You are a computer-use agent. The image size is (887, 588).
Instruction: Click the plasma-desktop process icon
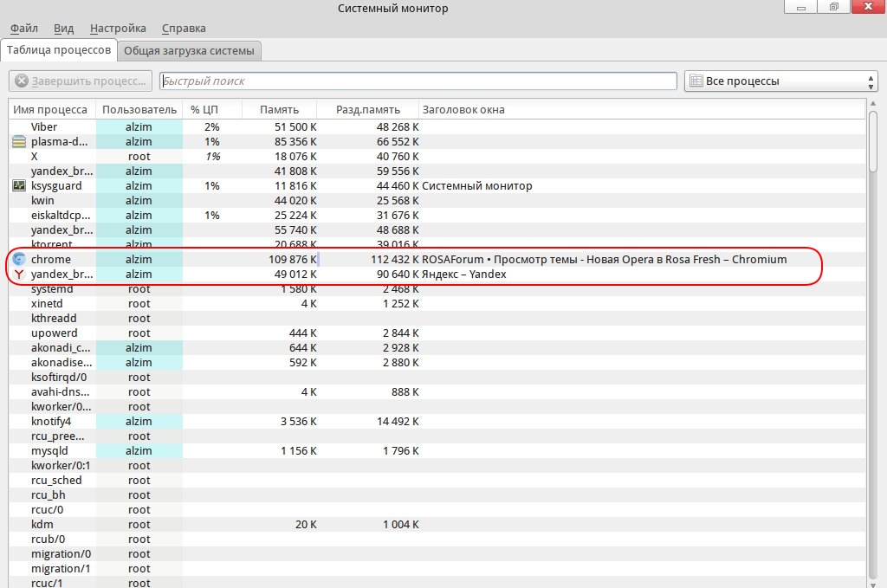click(19, 142)
